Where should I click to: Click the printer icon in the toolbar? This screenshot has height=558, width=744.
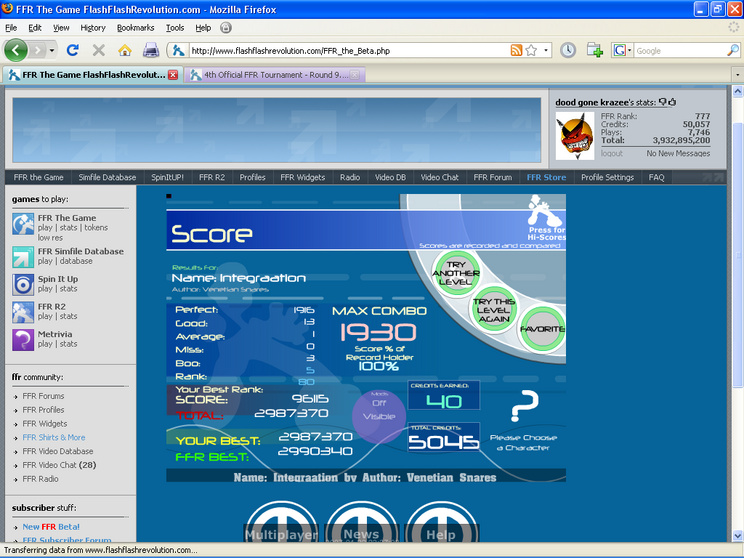151,50
